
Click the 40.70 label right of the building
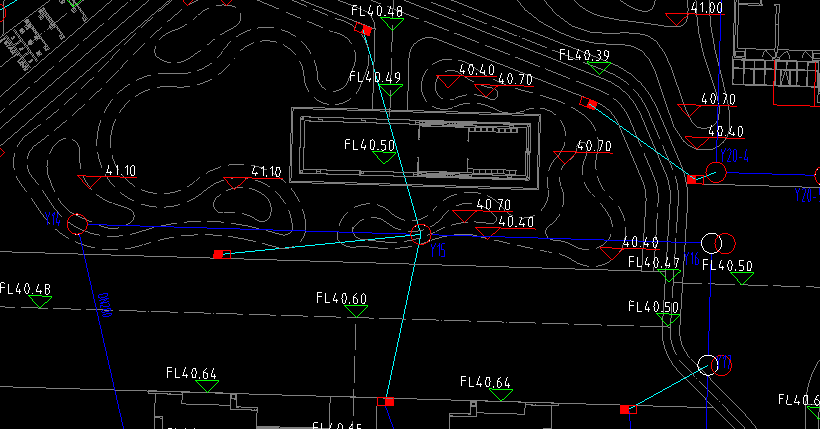point(594,145)
